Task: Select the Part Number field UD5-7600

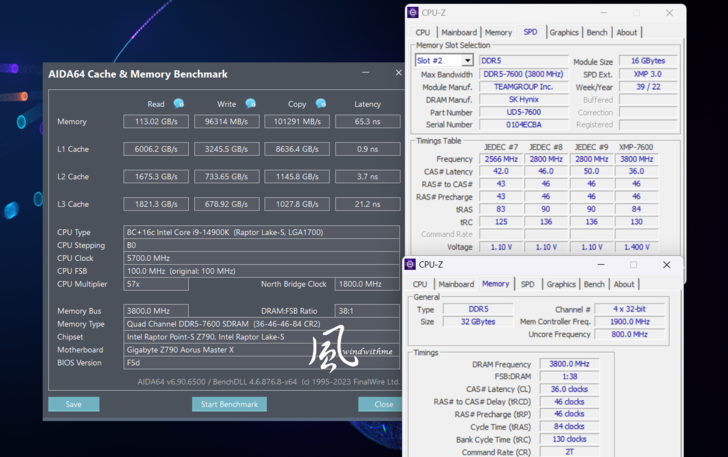Action: 523,113
